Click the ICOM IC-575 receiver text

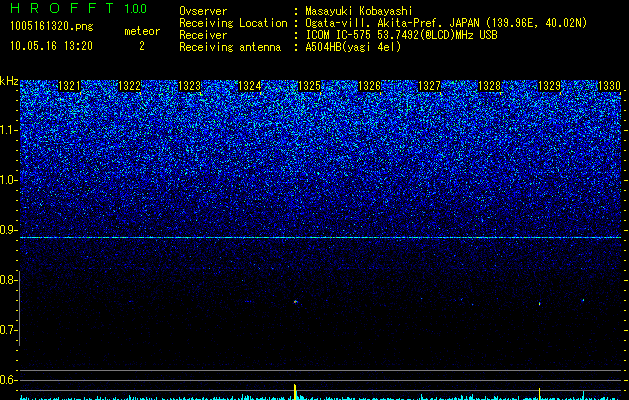pyautogui.click(x=401, y=35)
